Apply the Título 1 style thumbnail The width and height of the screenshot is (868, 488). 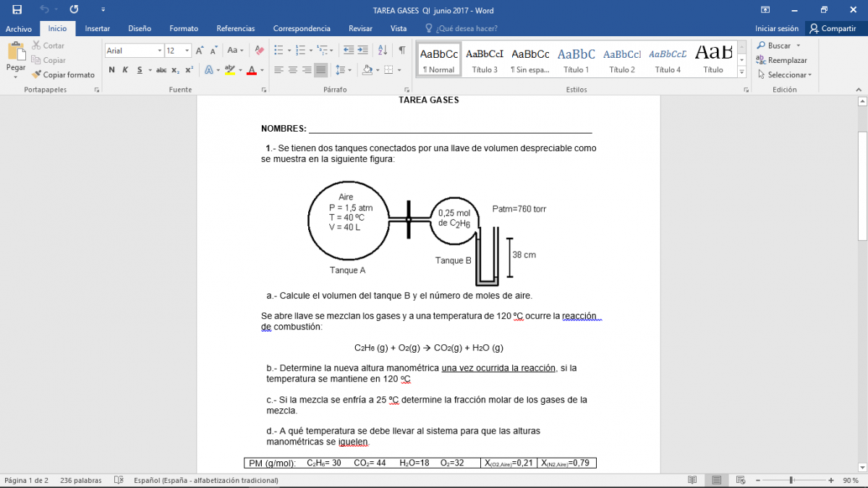pos(576,59)
